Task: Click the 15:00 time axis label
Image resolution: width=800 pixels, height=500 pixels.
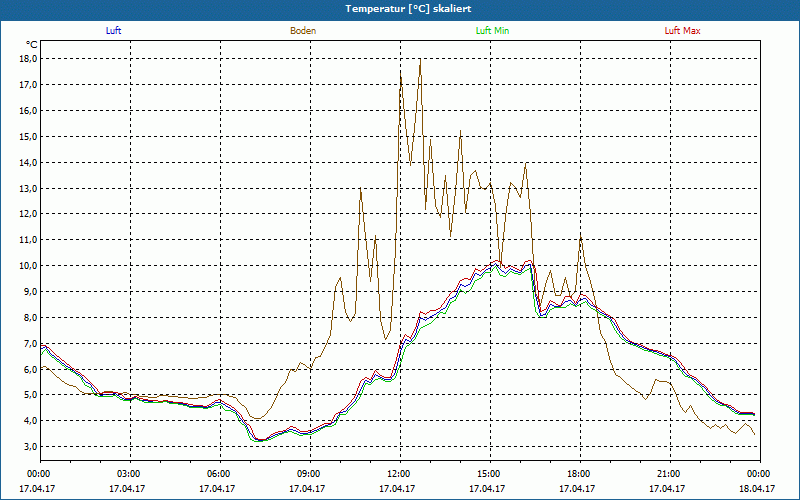Action: (490, 474)
